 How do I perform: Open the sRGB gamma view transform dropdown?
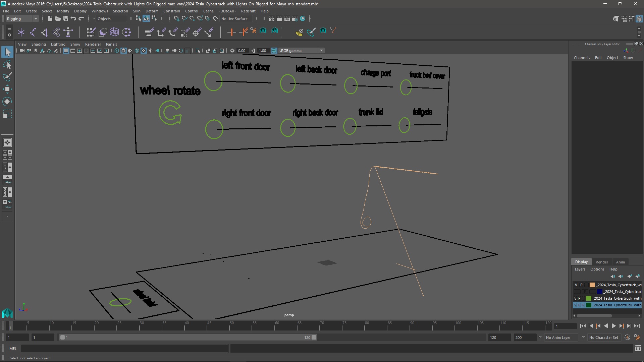click(x=301, y=51)
